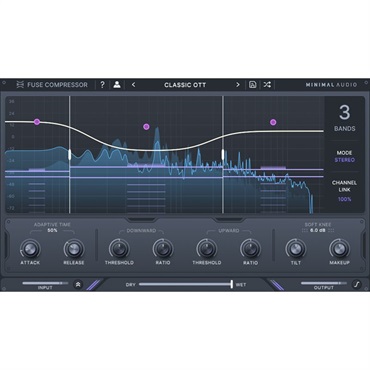370x370 pixels.
Task: Toggle the output soft-clip curve button
Action: tap(357, 284)
